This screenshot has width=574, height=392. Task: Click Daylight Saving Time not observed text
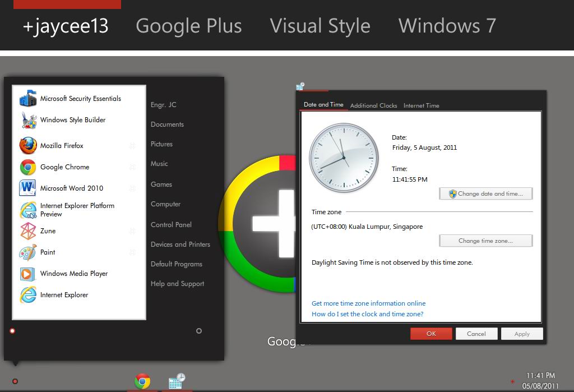point(392,262)
